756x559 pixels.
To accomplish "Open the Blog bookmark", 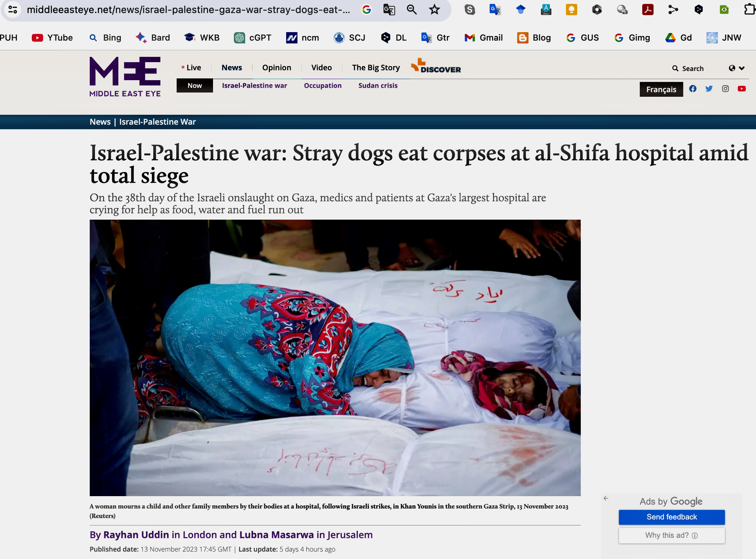I will tap(534, 38).
